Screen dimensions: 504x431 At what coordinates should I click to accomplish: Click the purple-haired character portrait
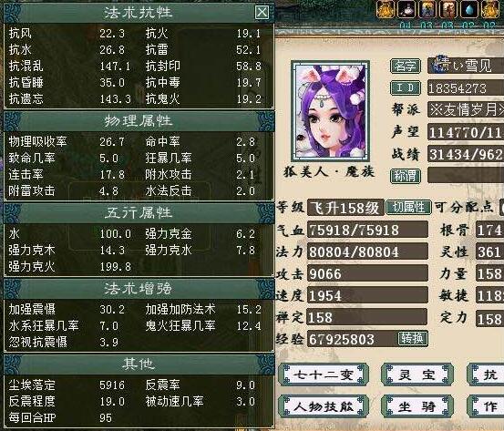pyautogui.click(x=330, y=111)
